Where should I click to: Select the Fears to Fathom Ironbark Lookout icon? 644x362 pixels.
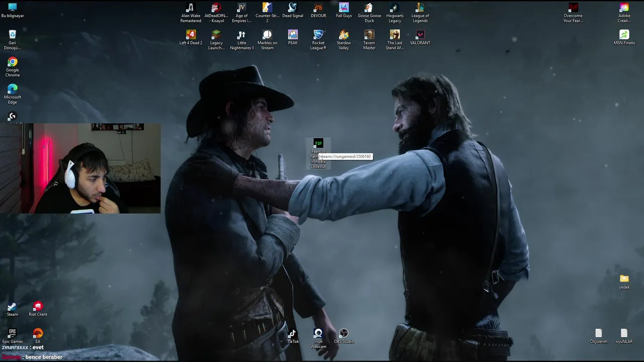[318, 154]
